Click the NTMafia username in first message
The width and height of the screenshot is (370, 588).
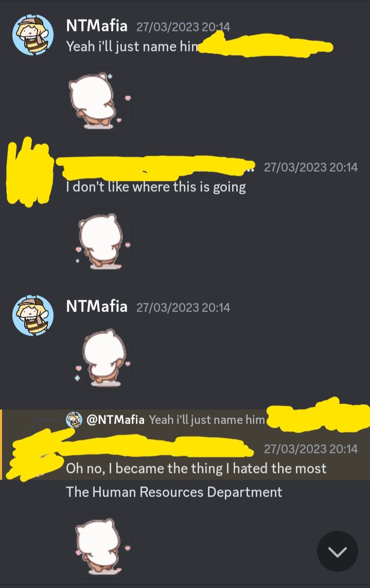click(97, 26)
